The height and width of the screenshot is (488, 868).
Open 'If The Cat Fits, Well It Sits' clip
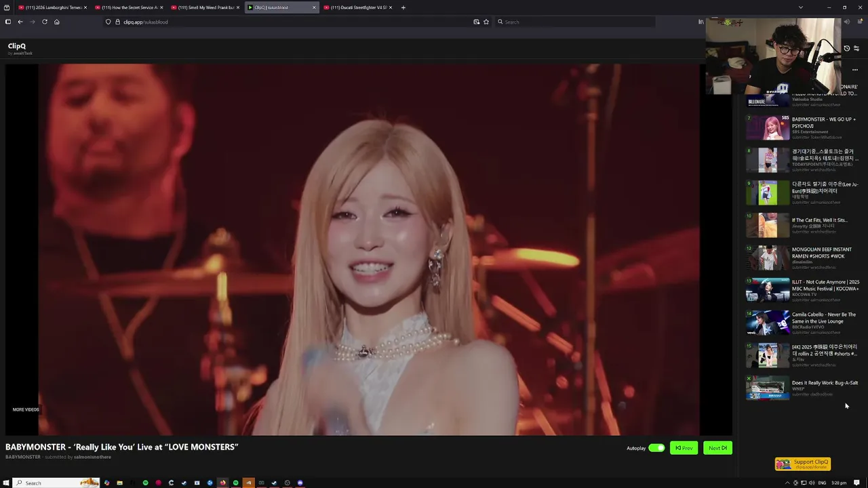point(803,225)
